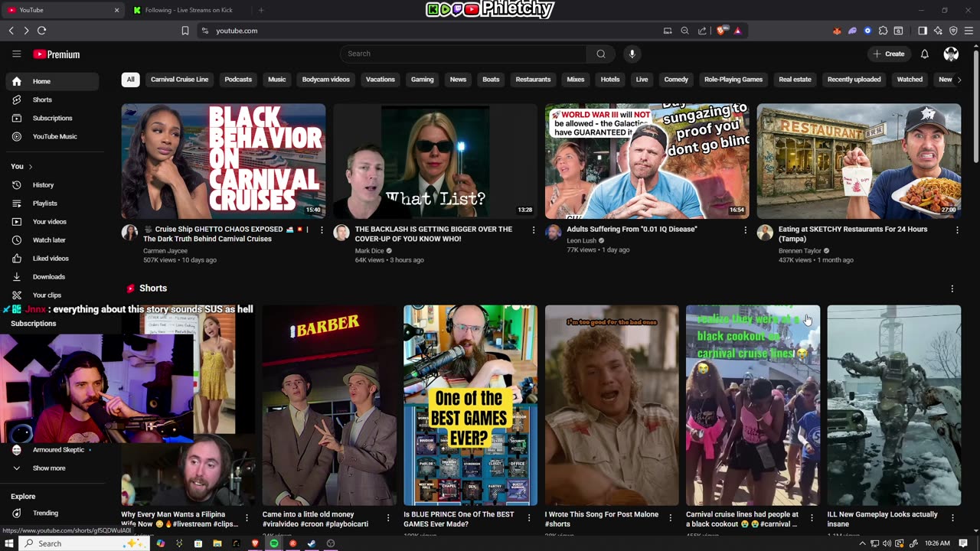Image resolution: width=980 pixels, height=551 pixels.
Task: Click the YouTube Premium logo
Action: pos(56,54)
